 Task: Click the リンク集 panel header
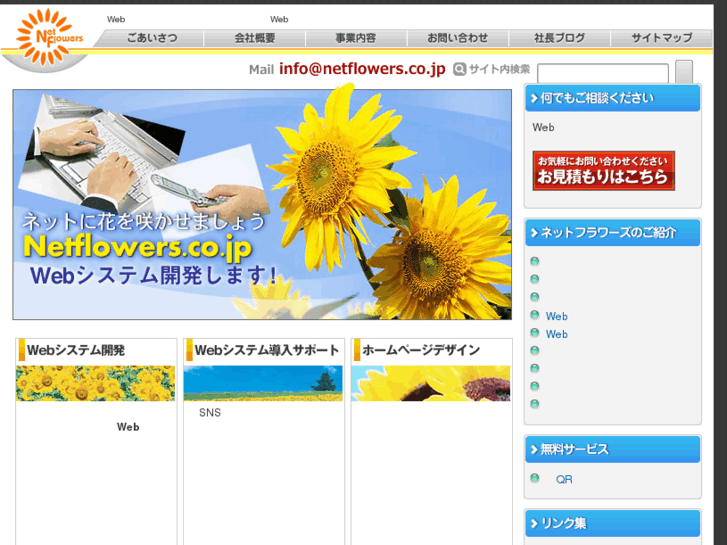coord(612,523)
